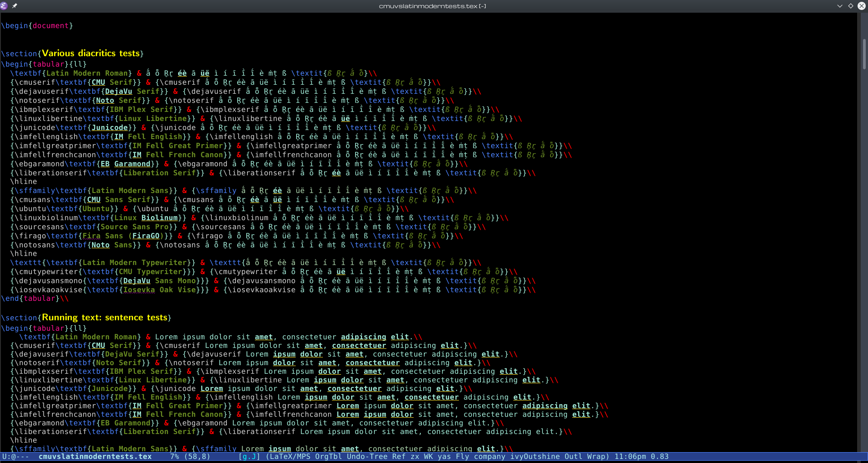Click 'CMU Typewriter' in the \cmutypewriter row
The height and width of the screenshot is (463, 868).
click(151, 272)
